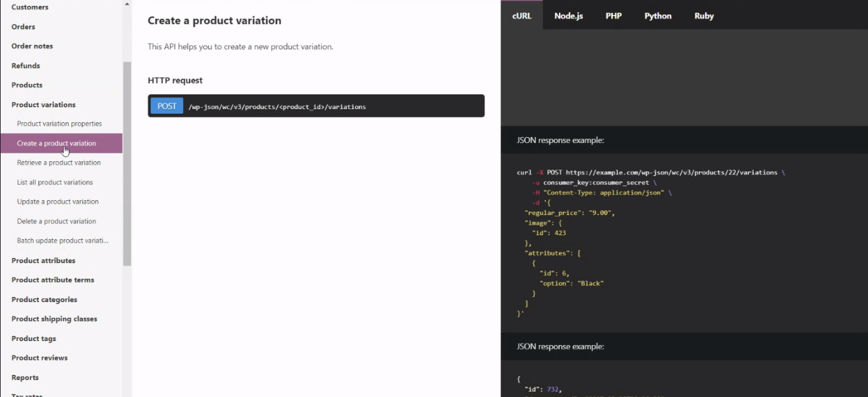This screenshot has height=397, width=868.
Task: Expand Product attribute terms section
Action: point(53,280)
